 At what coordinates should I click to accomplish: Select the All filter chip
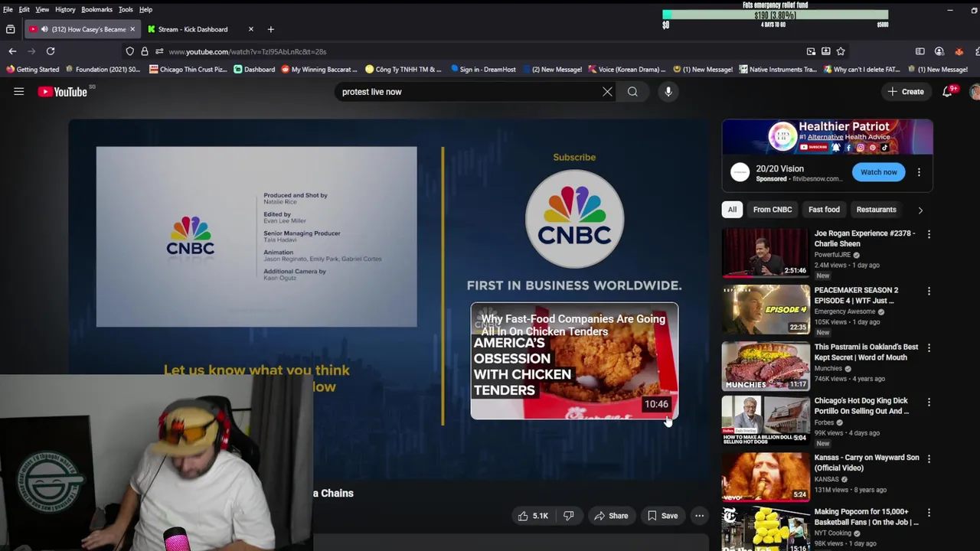(732, 210)
